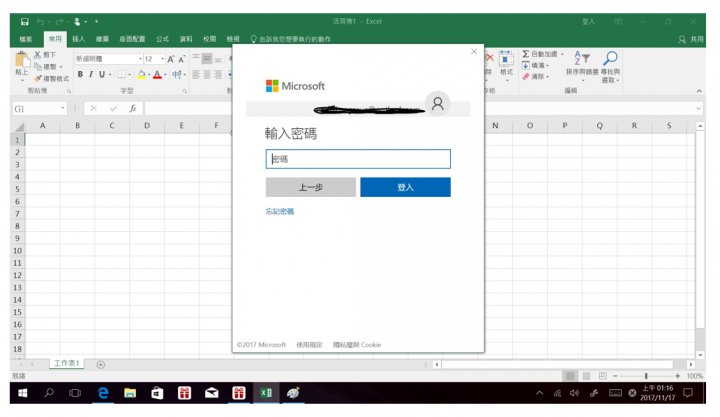Click the Find & Select magnifier icon

[x=610, y=58]
